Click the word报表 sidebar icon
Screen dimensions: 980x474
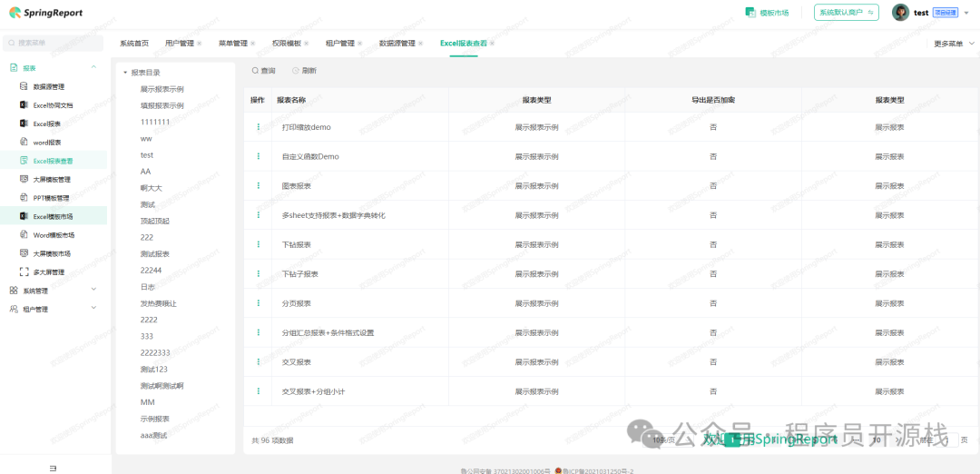pos(24,142)
